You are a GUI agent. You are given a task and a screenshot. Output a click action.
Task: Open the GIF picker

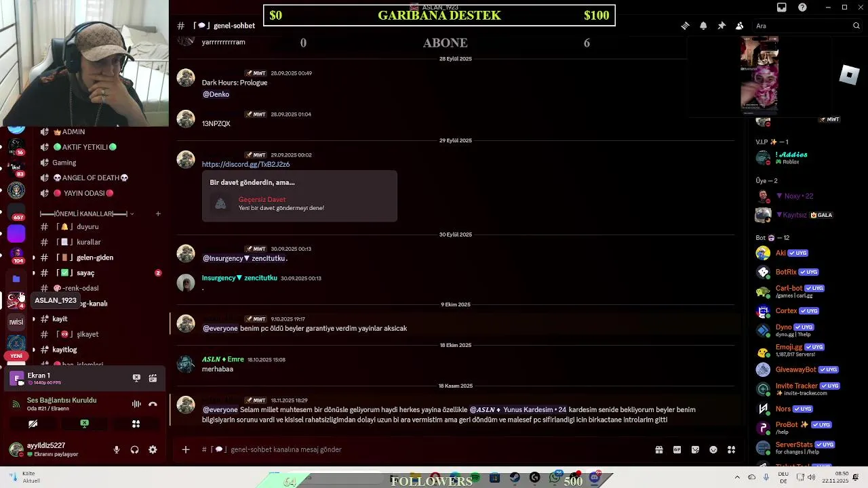tap(677, 449)
